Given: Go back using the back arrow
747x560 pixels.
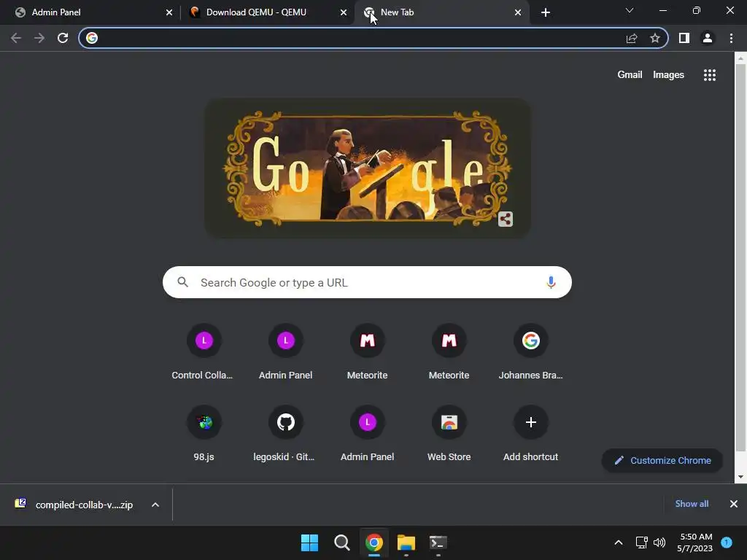Looking at the screenshot, I should (x=16, y=38).
